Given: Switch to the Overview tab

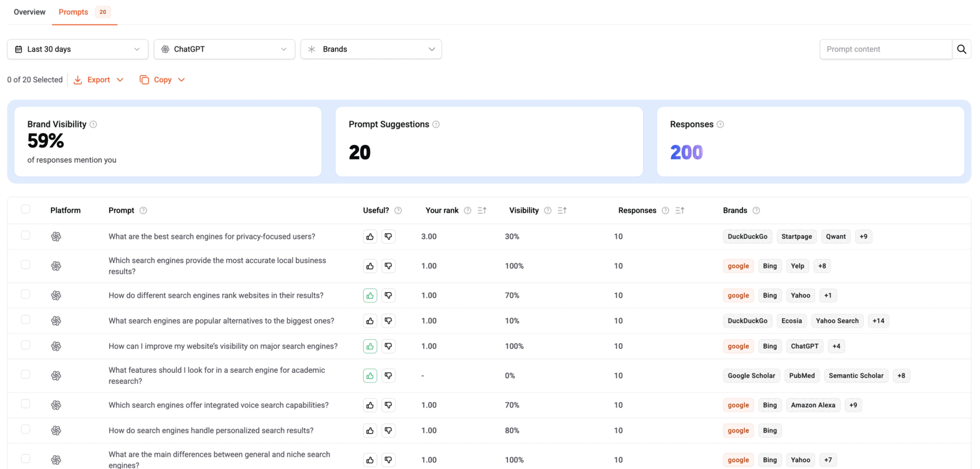Looking at the screenshot, I should coord(30,12).
